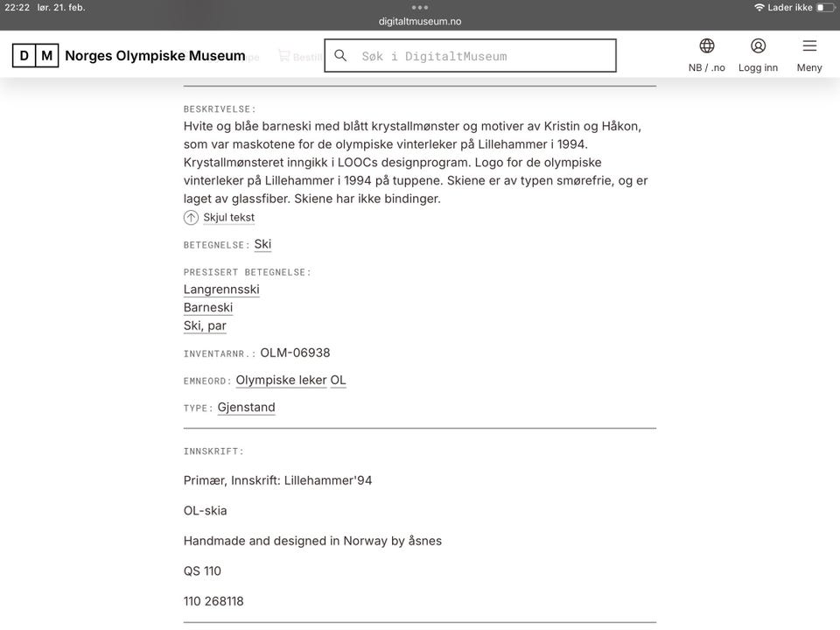Screen dimensions: 840x630
Task: Click the INNSKRIFT heading label
Action: pos(213,451)
